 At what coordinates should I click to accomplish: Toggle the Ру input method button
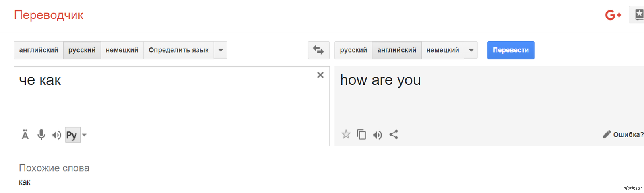[72, 135]
